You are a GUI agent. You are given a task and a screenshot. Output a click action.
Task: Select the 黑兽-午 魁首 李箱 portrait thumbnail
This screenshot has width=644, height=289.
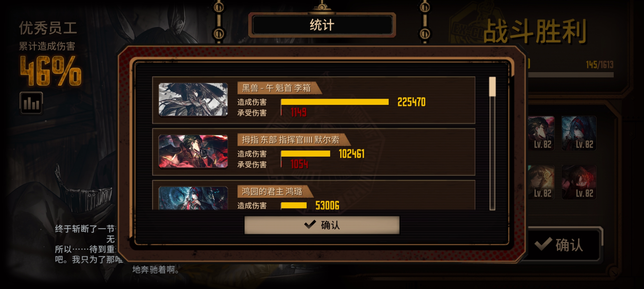pos(193,100)
